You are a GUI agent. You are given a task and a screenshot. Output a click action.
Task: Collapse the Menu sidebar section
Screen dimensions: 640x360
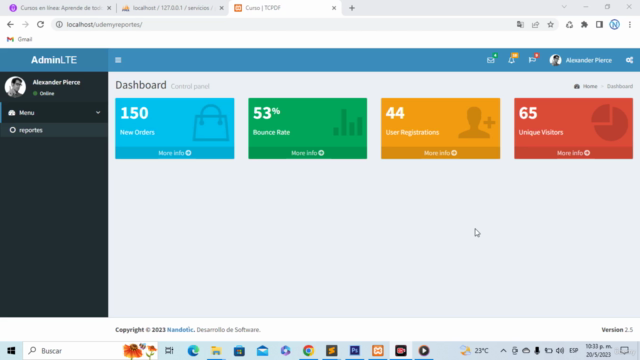pos(54,113)
